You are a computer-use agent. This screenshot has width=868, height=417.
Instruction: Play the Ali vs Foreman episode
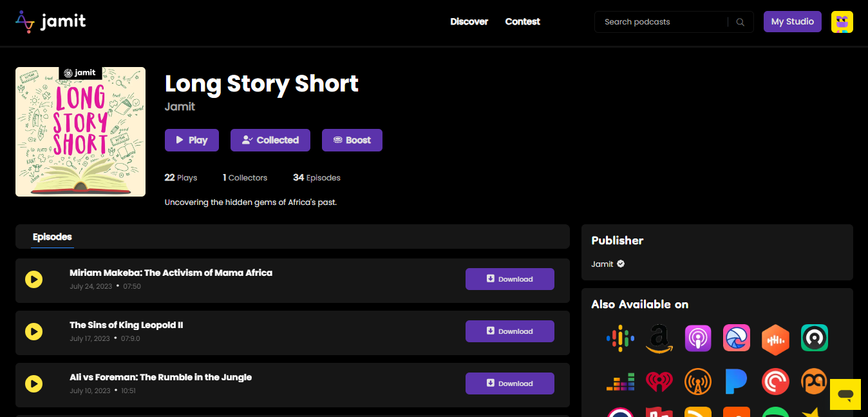[33, 383]
